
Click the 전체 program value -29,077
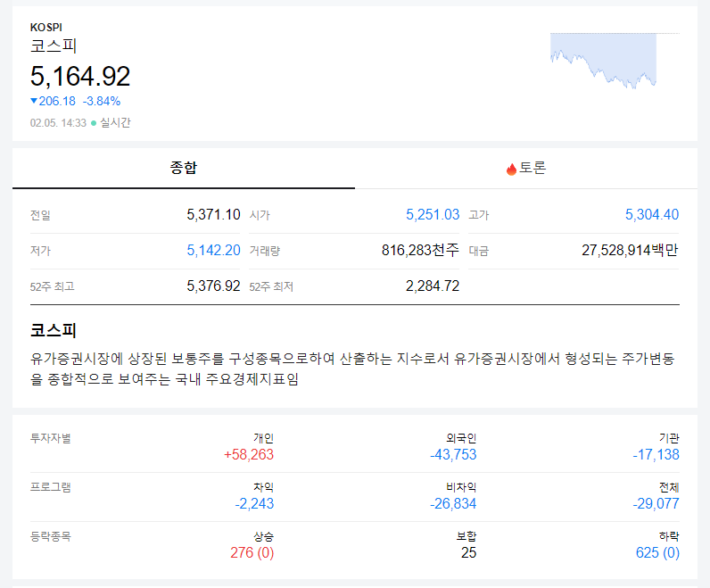656,503
